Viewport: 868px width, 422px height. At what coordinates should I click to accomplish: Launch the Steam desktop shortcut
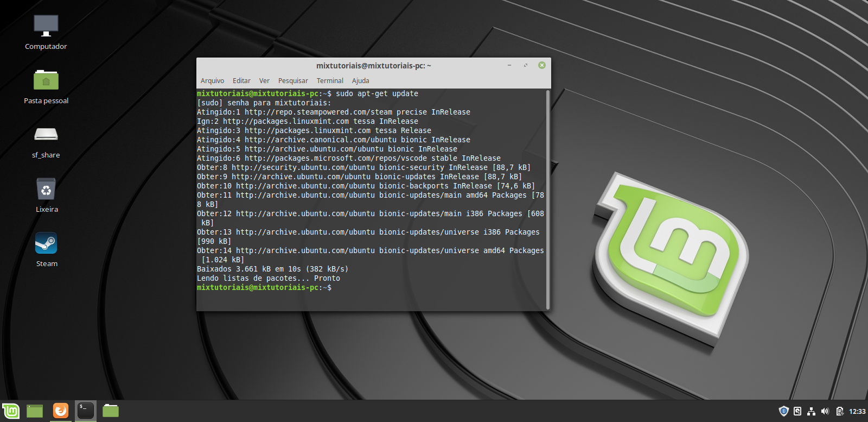tap(46, 243)
